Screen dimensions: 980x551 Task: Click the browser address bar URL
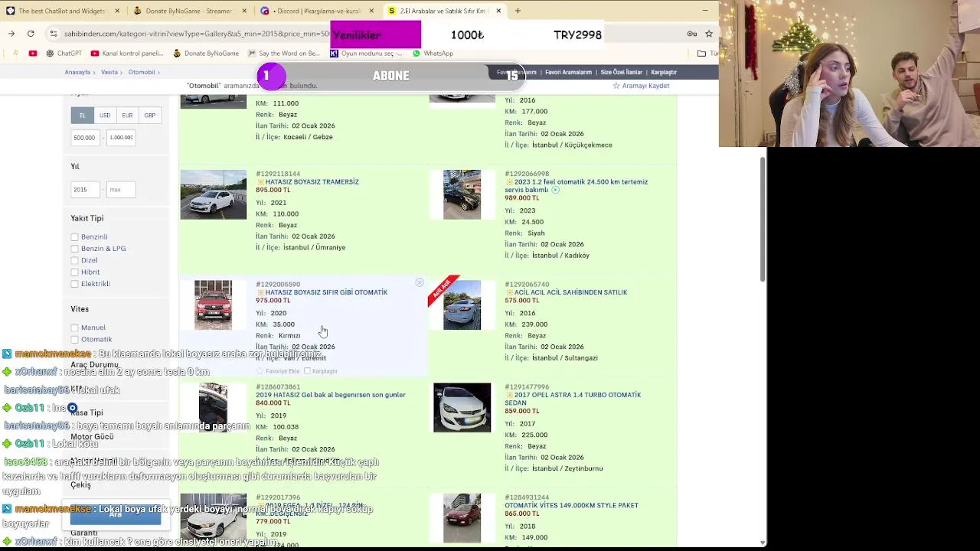195,34
